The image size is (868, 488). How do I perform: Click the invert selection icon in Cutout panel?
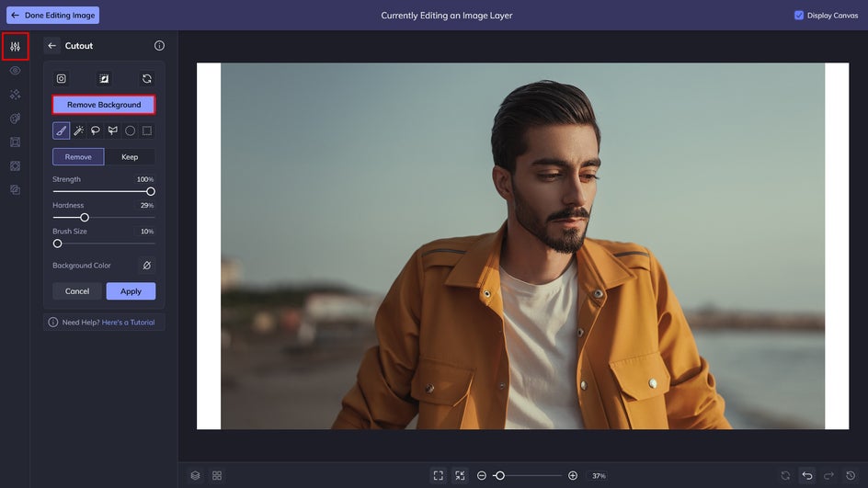[x=104, y=78]
